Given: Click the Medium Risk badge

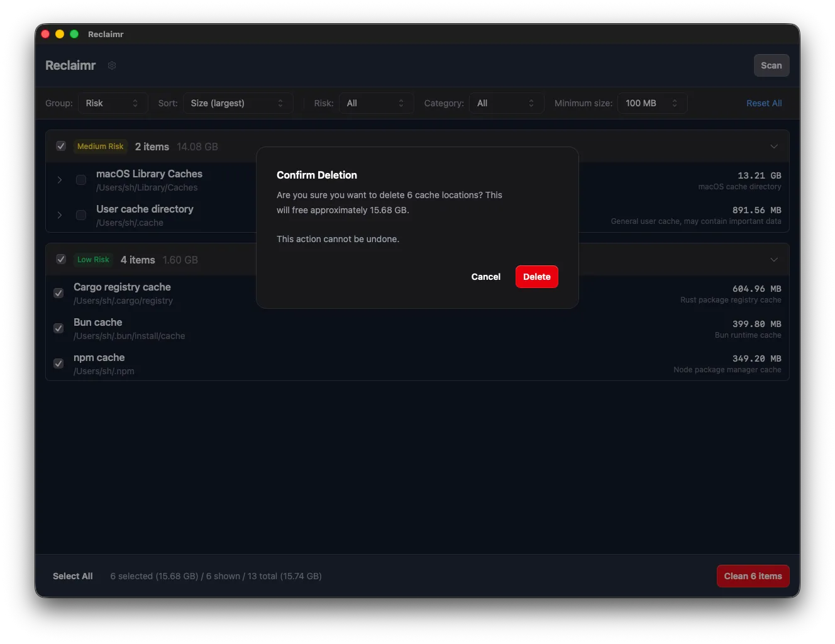Looking at the screenshot, I should pyautogui.click(x=100, y=146).
